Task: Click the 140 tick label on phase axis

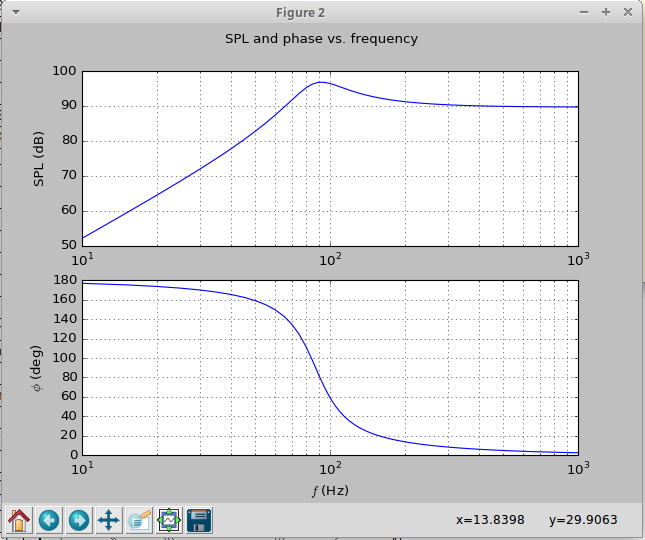Action: (x=65, y=319)
